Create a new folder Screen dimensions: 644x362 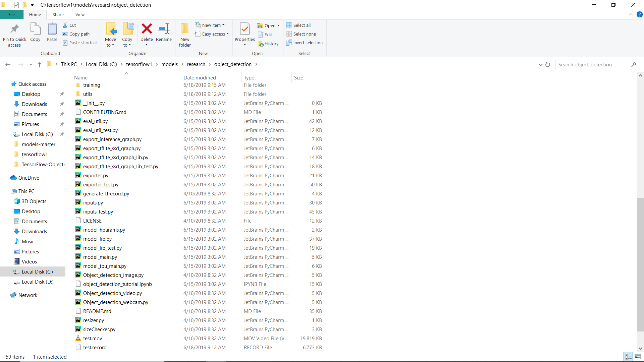[x=184, y=35]
